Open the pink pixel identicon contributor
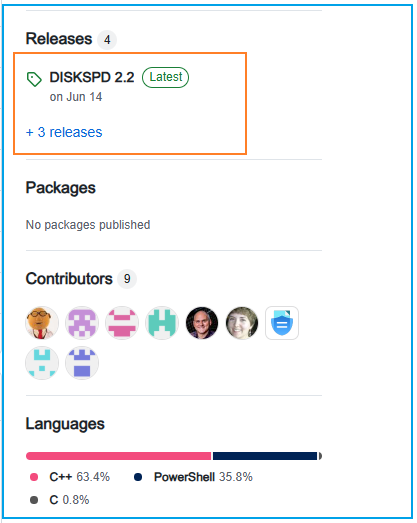417x523 pixels. coord(122,323)
